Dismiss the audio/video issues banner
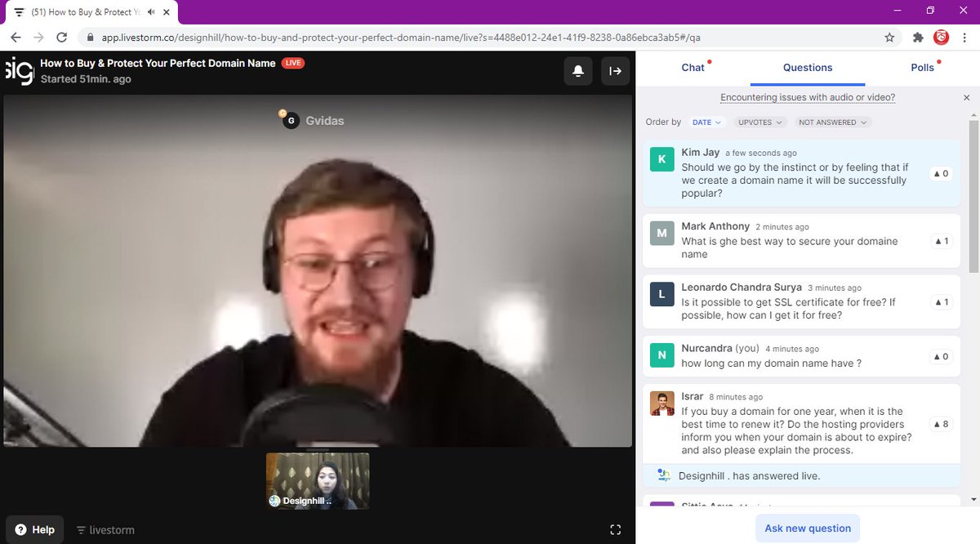The image size is (980, 544). [x=967, y=97]
